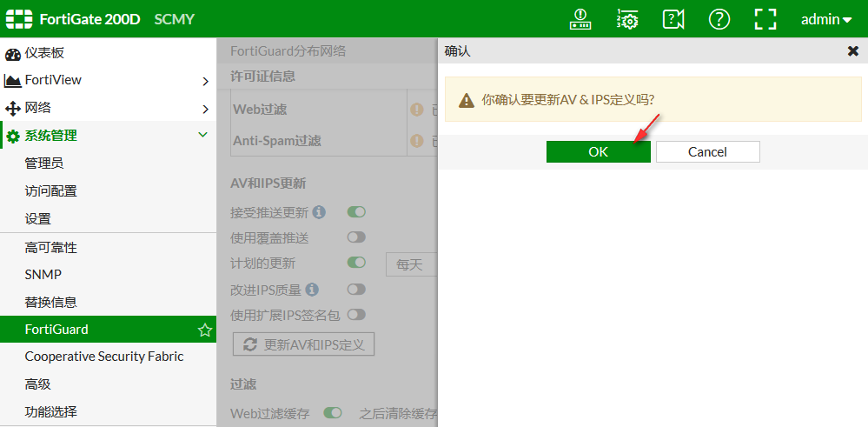Click info icon beside 改进IPS质量

click(312, 289)
